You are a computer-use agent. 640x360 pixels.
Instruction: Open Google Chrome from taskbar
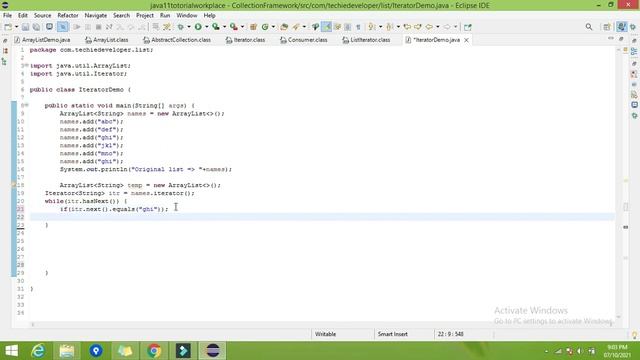click(154, 351)
